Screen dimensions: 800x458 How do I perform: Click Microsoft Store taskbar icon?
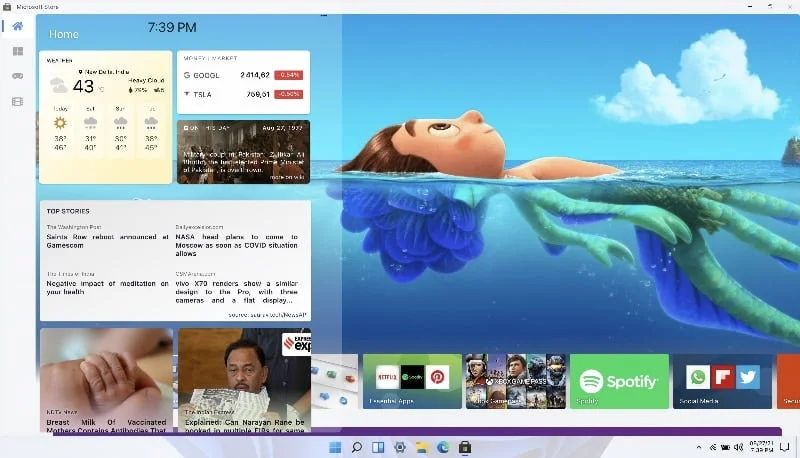[465, 447]
